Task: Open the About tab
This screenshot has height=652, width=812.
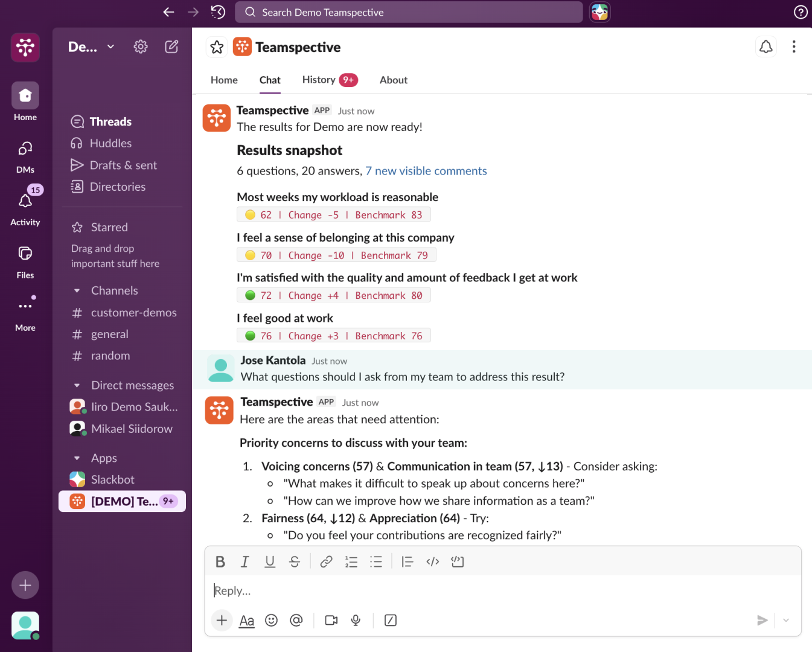Action: tap(394, 80)
